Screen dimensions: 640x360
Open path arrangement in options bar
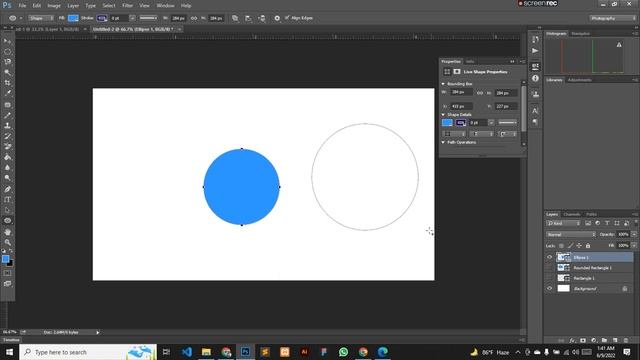[x=262, y=18]
